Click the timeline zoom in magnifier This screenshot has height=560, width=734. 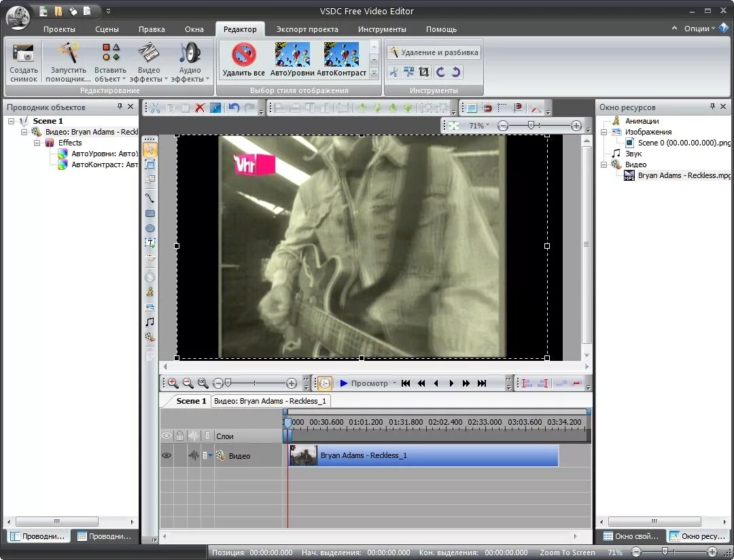click(x=173, y=383)
